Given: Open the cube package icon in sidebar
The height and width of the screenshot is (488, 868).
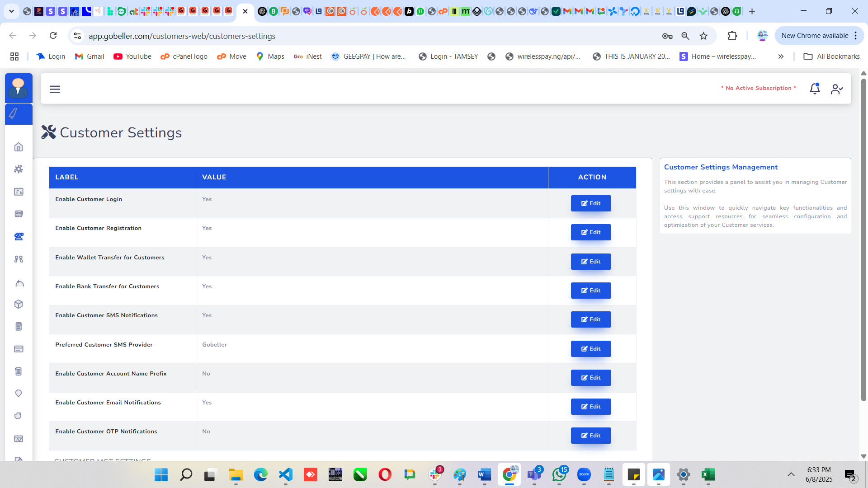Looking at the screenshot, I should pos(19,304).
